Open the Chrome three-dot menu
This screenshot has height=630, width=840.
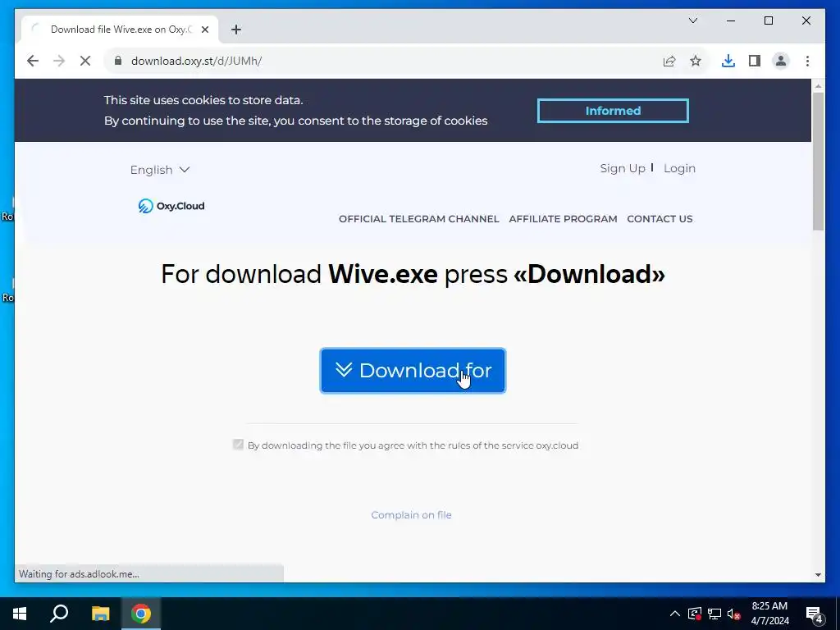coord(807,61)
